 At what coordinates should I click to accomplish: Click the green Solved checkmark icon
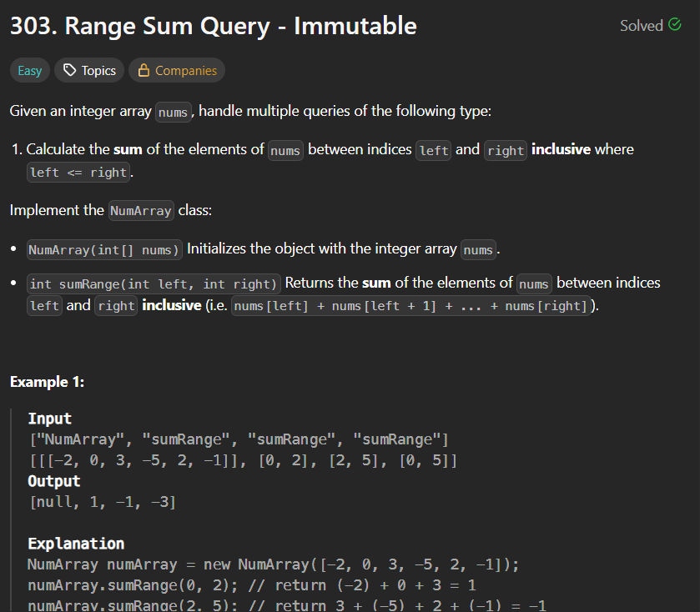675,25
